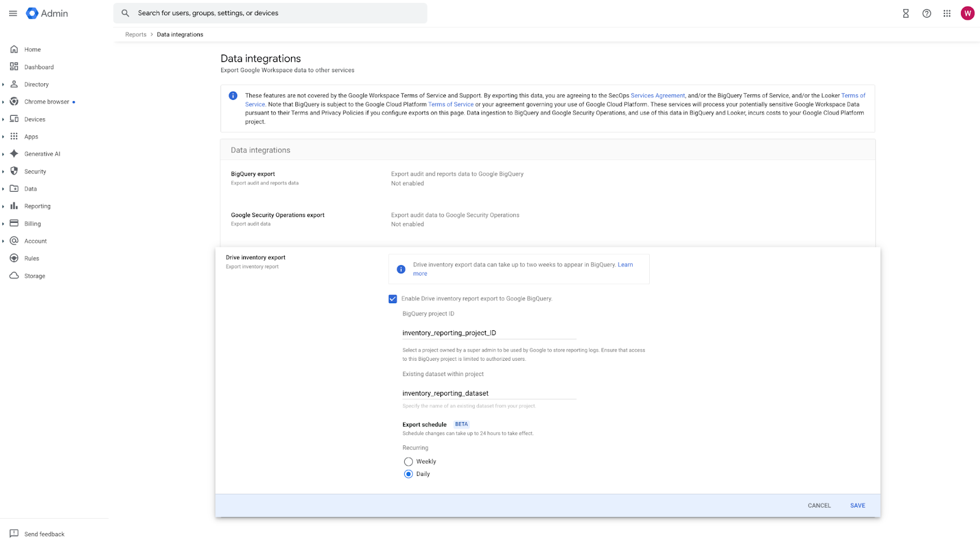
Task: Click the BigQuery project ID field
Action: pyautogui.click(x=489, y=333)
